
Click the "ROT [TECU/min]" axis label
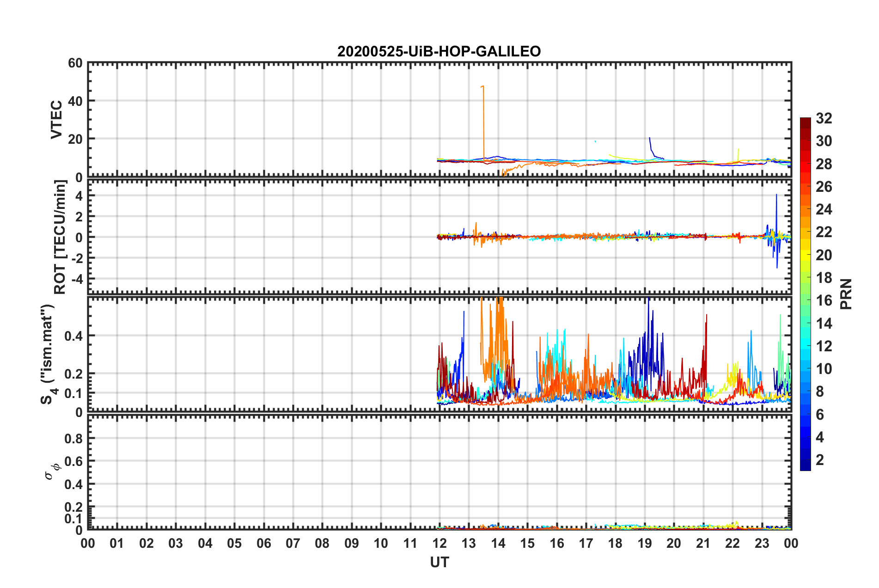pyautogui.click(x=60, y=237)
